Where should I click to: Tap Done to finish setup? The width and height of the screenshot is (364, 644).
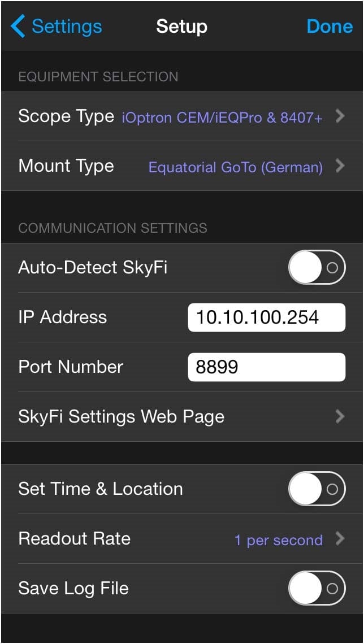[330, 27]
